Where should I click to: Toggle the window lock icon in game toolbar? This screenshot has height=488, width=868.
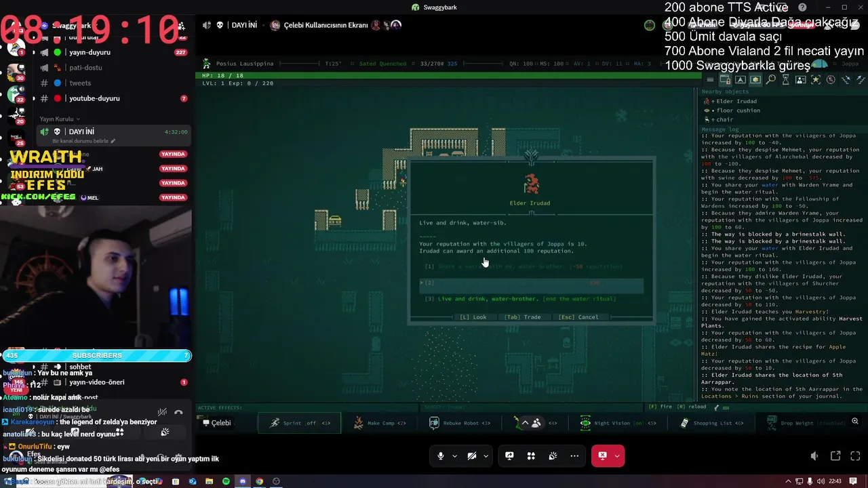point(725,80)
